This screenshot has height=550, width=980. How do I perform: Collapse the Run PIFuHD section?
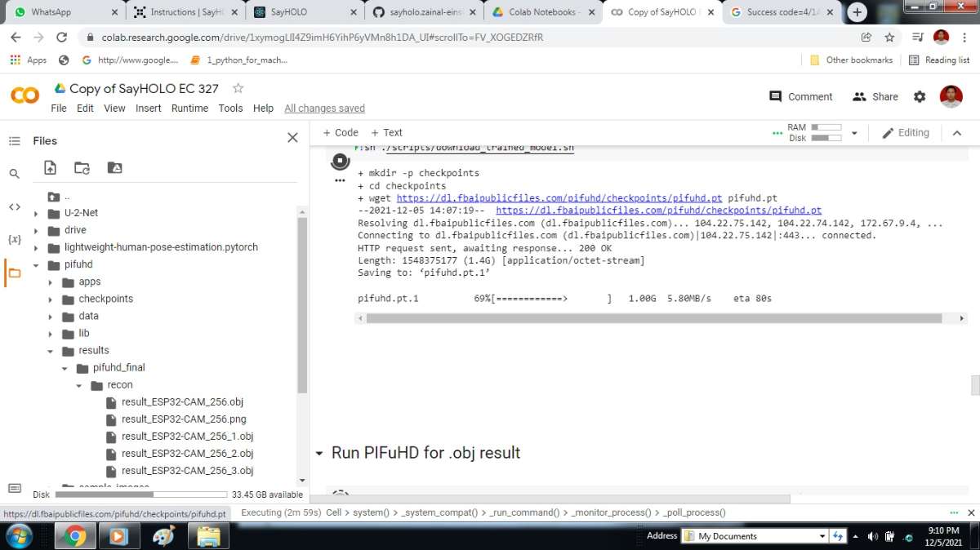click(319, 454)
